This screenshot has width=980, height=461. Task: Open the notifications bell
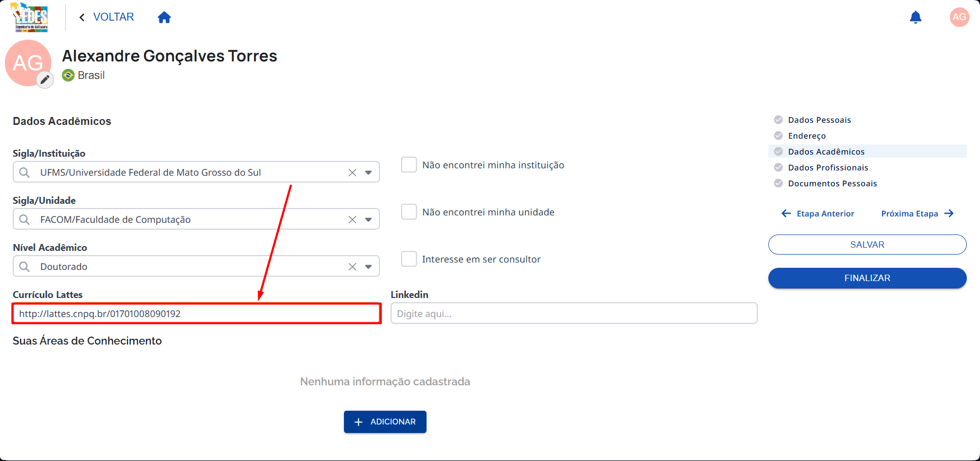[x=915, y=17]
